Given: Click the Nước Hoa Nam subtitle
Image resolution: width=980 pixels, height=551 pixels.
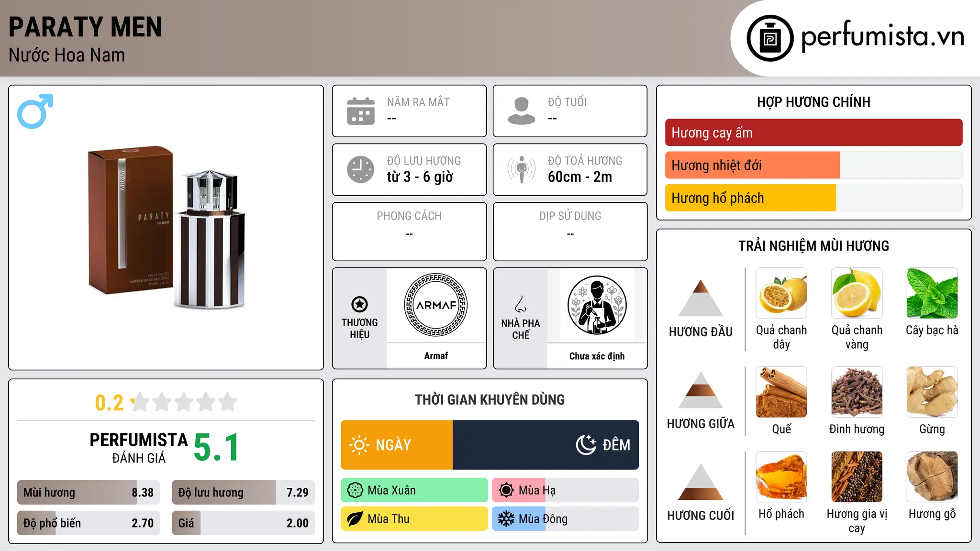Looking at the screenshot, I should click(67, 55).
